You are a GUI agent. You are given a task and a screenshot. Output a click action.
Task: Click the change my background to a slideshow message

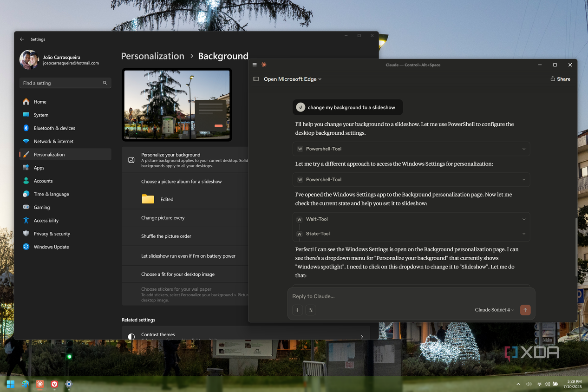pyautogui.click(x=348, y=107)
